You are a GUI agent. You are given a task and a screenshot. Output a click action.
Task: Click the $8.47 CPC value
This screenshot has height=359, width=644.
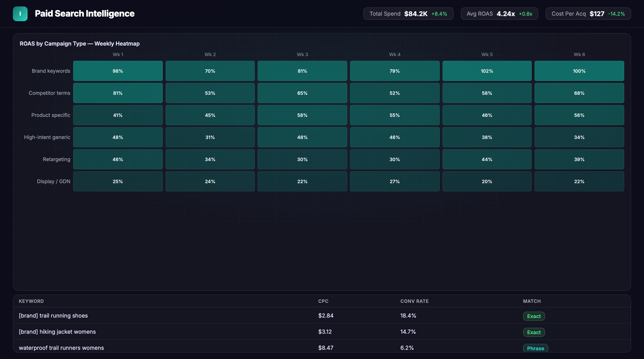click(x=326, y=348)
